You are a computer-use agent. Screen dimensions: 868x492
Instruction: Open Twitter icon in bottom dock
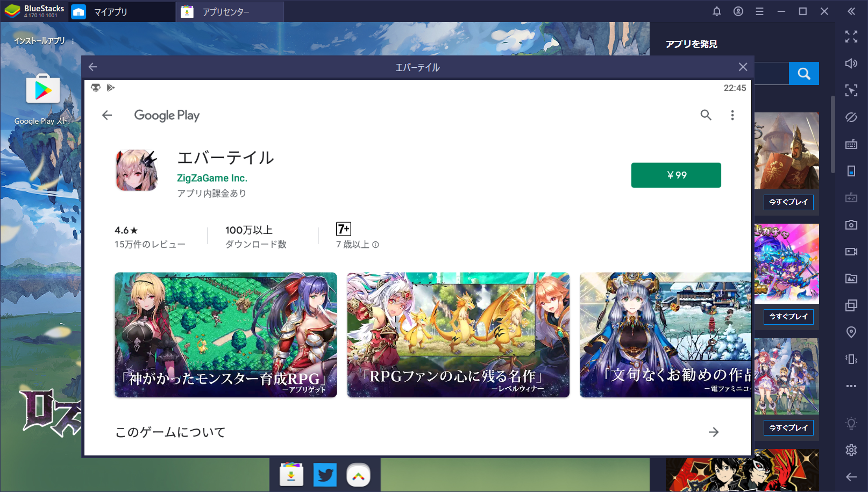tap(325, 475)
